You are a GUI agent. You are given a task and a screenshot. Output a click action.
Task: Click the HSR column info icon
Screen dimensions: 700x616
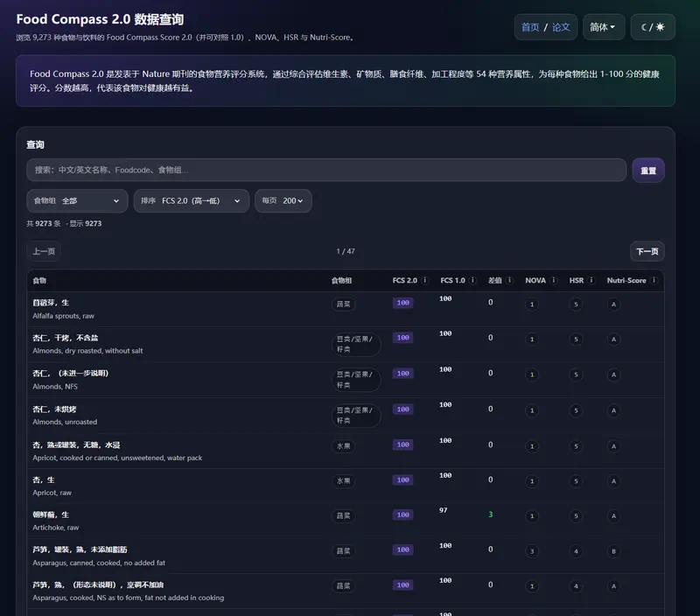tap(591, 281)
